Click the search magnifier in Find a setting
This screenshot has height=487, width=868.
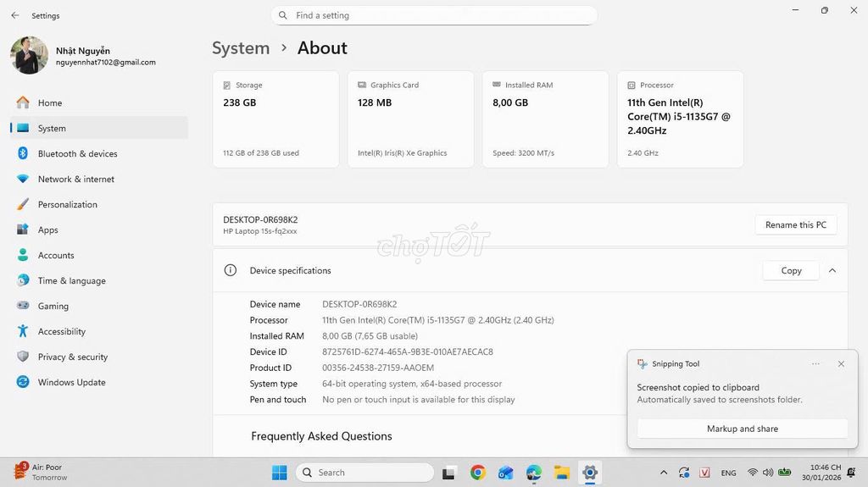point(283,15)
